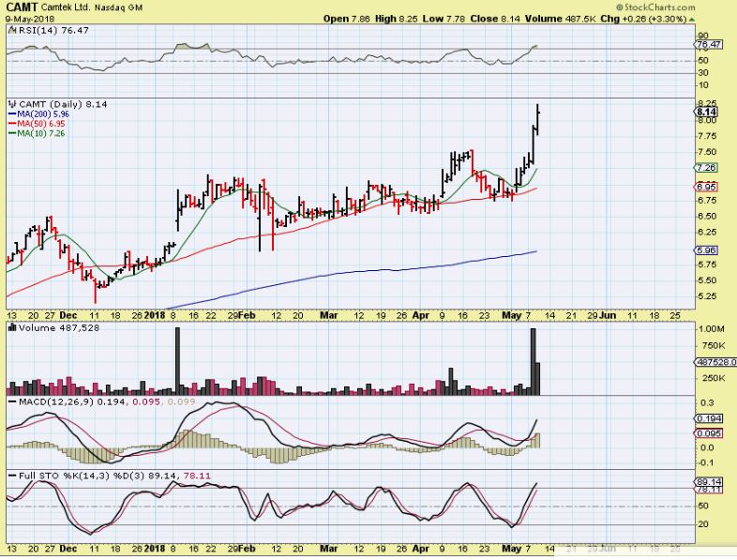Click the Nasdaq GM exchange label
737x560 pixels.
(x=118, y=8)
